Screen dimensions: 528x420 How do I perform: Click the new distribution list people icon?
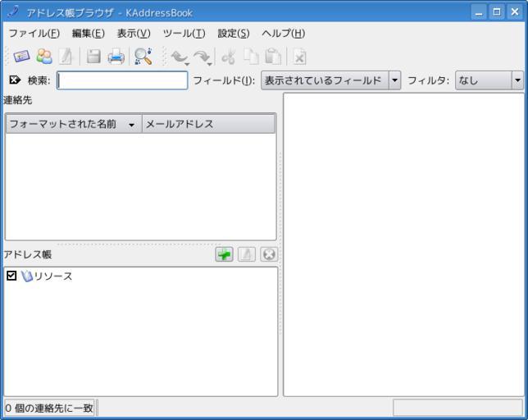[43, 57]
